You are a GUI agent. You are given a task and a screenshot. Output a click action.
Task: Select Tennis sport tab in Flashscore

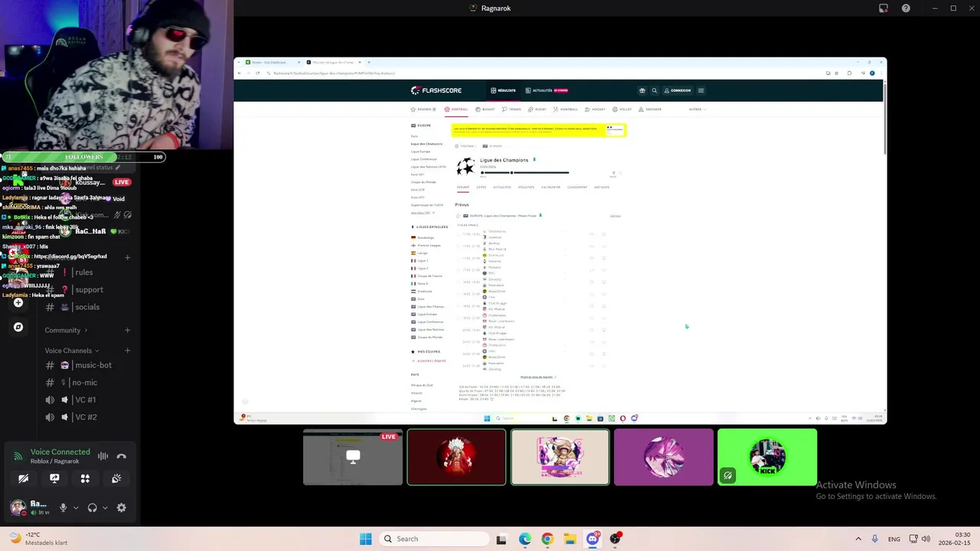coord(512,109)
